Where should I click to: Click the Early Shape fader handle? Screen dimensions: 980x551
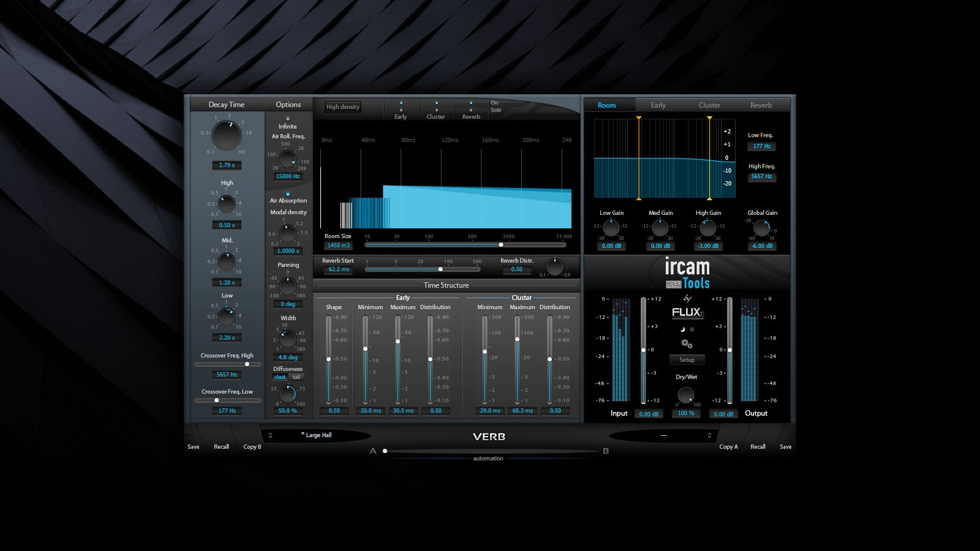[329, 359]
